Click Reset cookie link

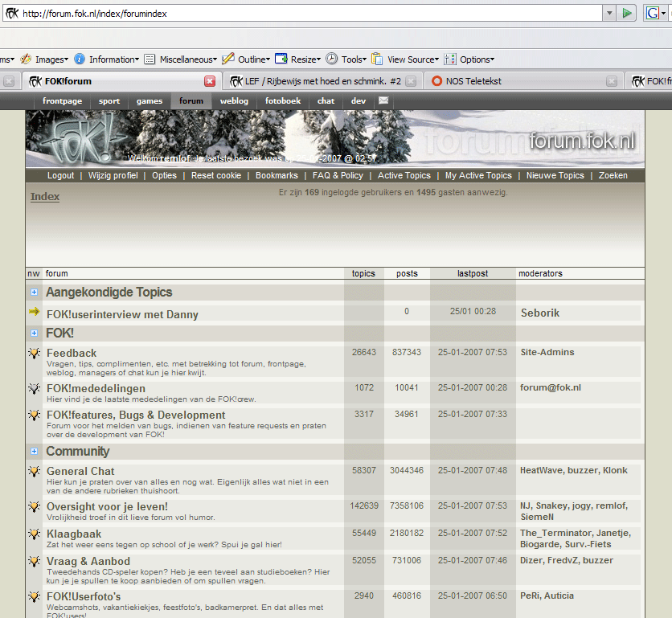[216, 176]
